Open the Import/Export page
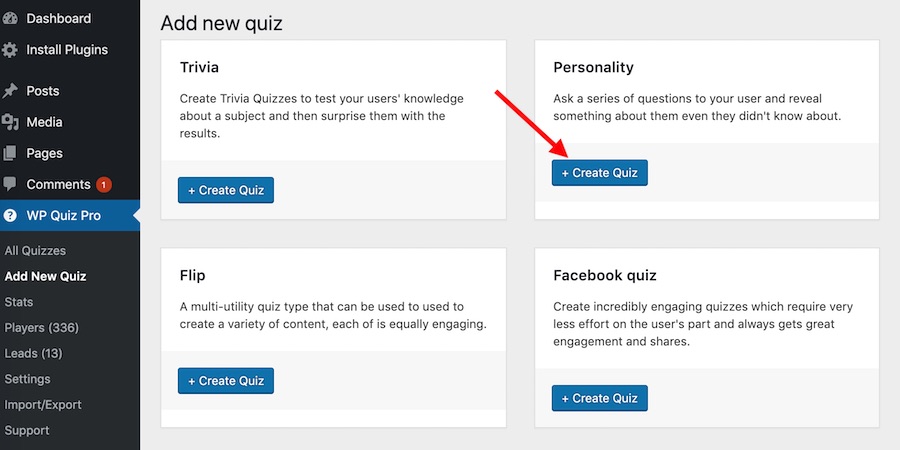 coord(43,405)
